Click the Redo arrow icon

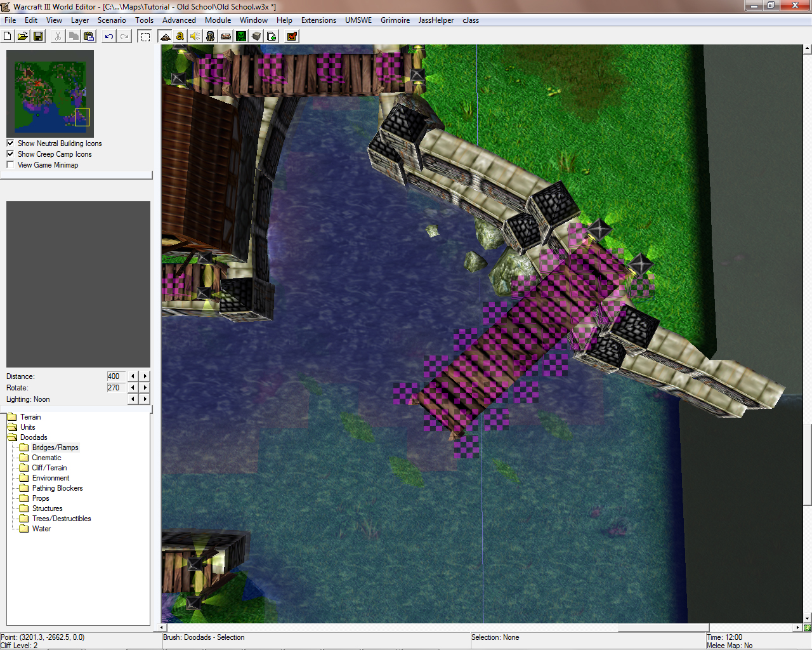tap(124, 36)
